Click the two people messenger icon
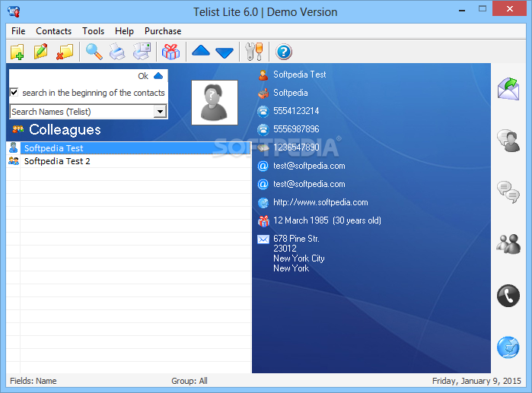This screenshot has width=532, height=393. pos(508,244)
